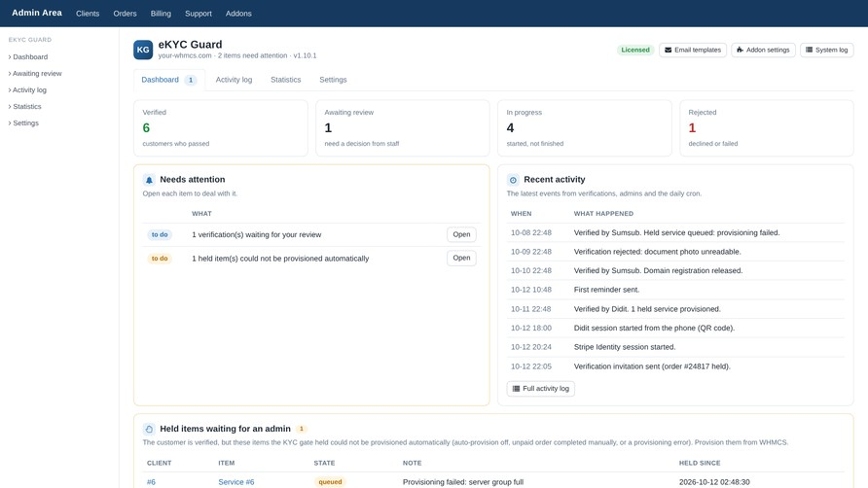The width and height of the screenshot is (868, 488).
Task: Click the list icon in System log
Action: [809, 50]
